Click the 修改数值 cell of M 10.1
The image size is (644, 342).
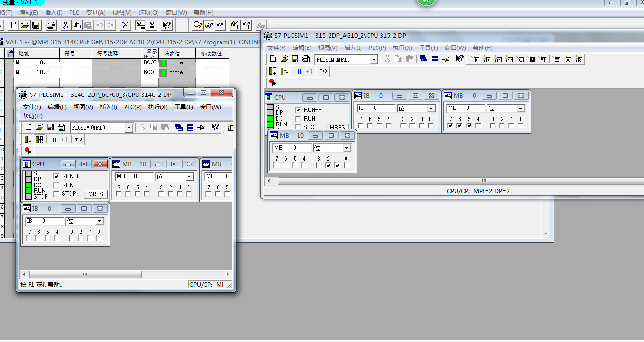pyautogui.click(x=212, y=63)
